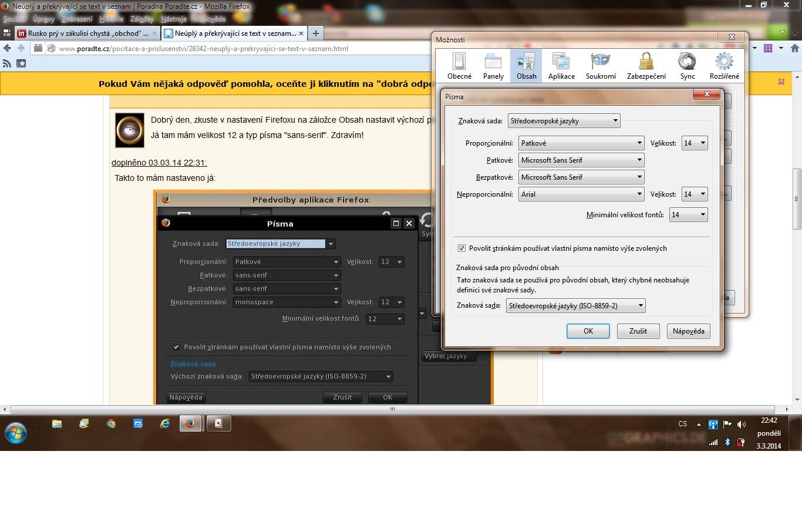Open a new tab with the plus button
This screenshot has height=532, width=802.
coord(315,33)
